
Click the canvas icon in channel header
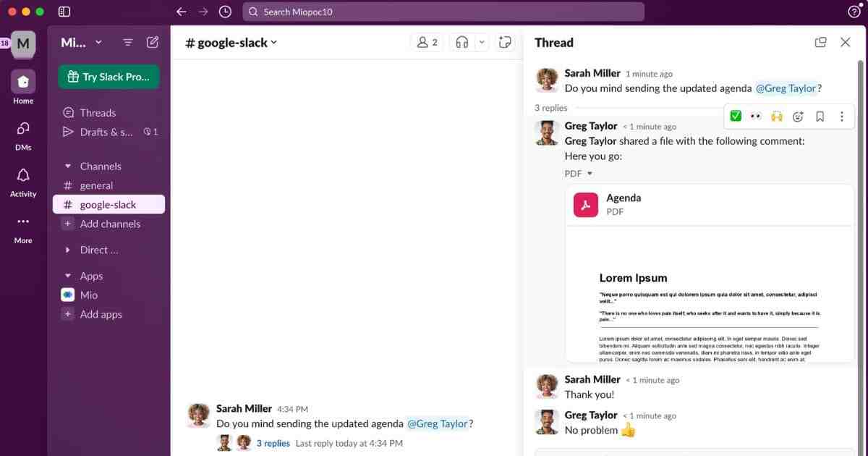pos(506,43)
